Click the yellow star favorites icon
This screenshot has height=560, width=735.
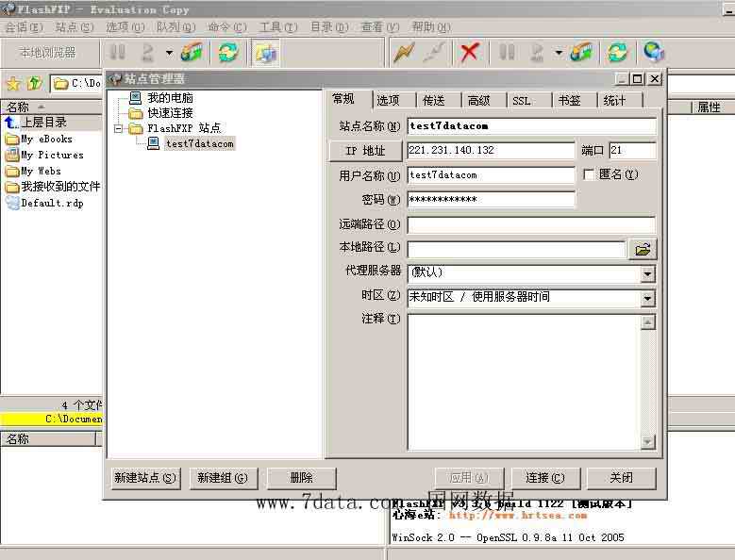[x=13, y=84]
